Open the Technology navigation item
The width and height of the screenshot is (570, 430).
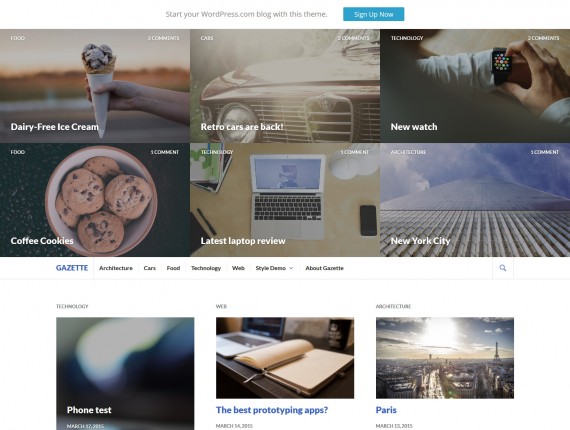pyautogui.click(x=206, y=268)
